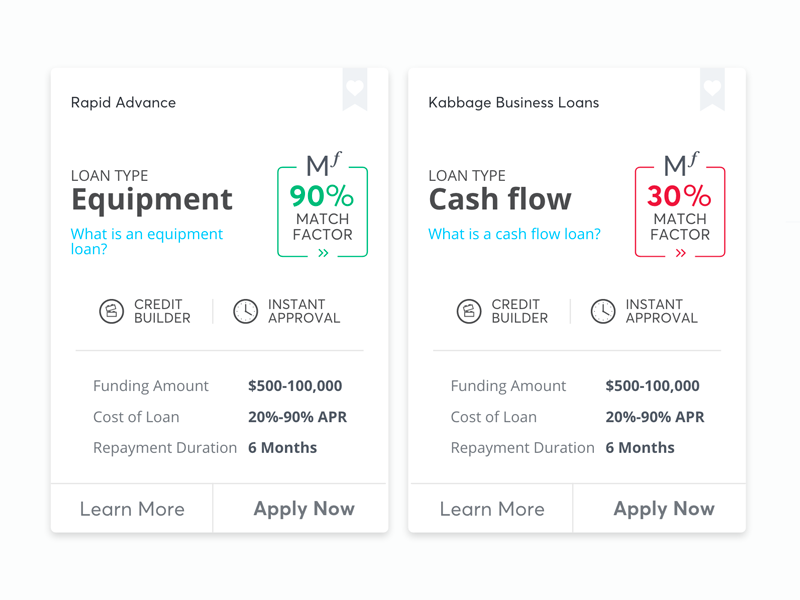The width and height of the screenshot is (800, 600).
Task: Click the Mf logo above 90% match
Action: tap(323, 164)
